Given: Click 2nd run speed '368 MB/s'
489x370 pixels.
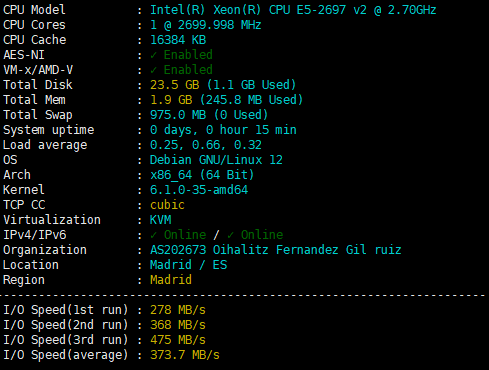Looking at the screenshot, I should 178,325.
